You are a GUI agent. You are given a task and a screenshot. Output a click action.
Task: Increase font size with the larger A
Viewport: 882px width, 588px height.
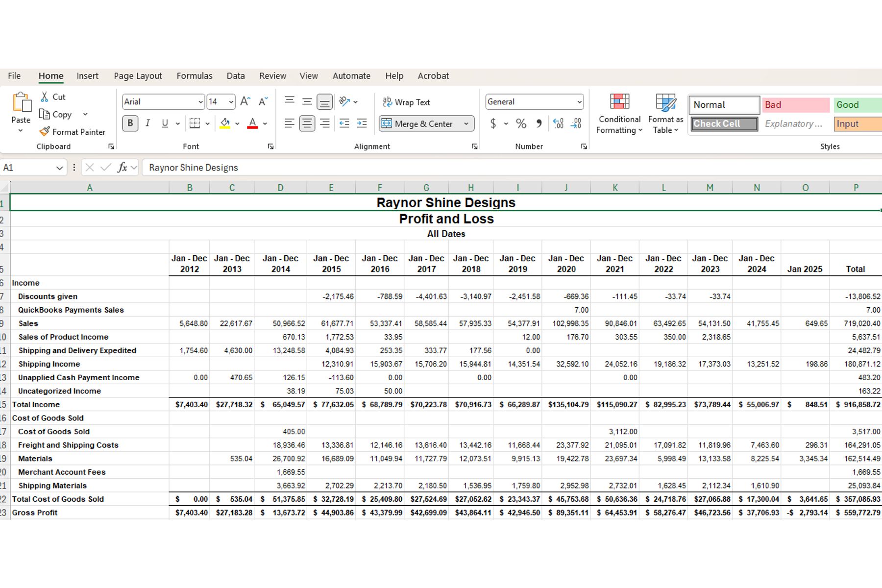[245, 101]
